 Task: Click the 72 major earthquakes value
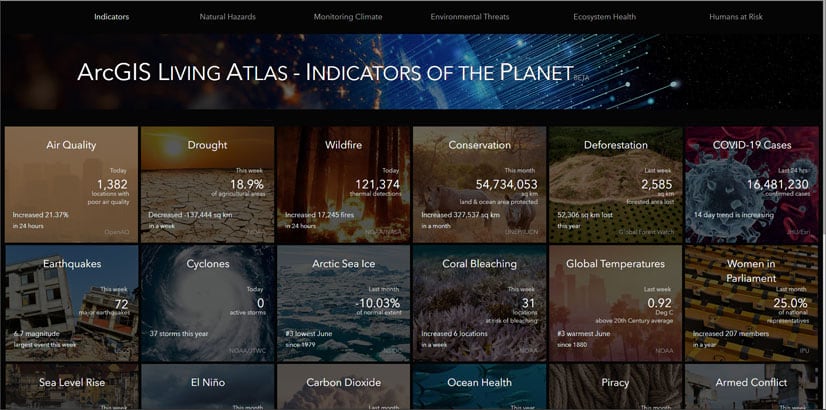tap(122, 304)
